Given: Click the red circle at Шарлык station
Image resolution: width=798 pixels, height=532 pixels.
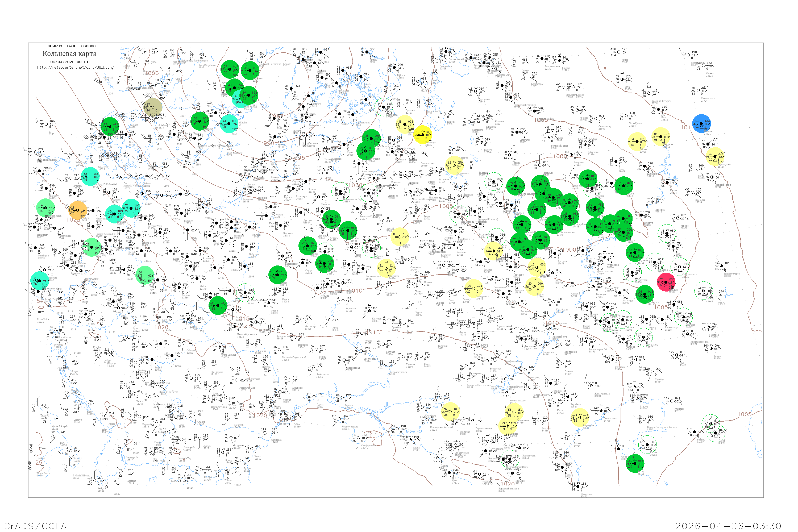Looking at the screenshot, I should [666, 282].
